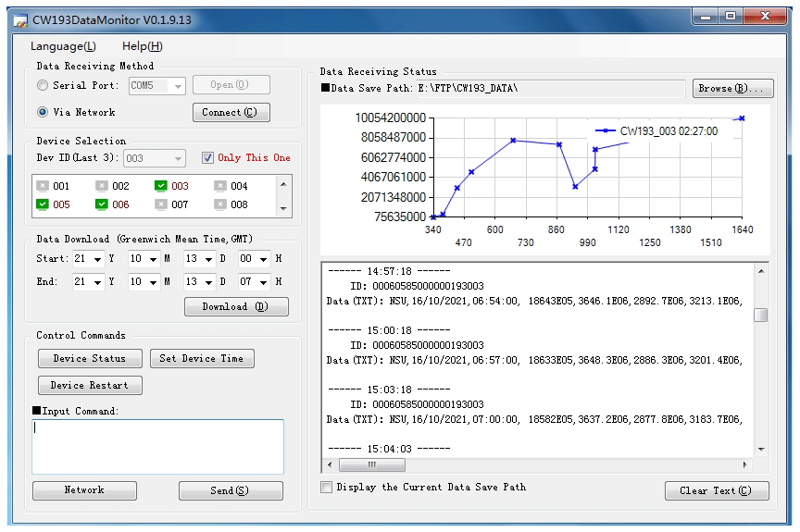The width and height of the screenshot is (800, 532).
Task: Toggle device 007 gray icon
Action: coord(161,204)
